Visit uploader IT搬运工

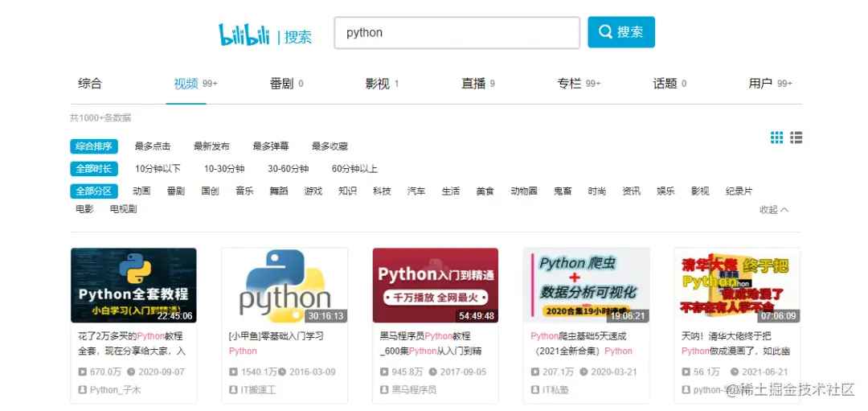pos(258,389)
